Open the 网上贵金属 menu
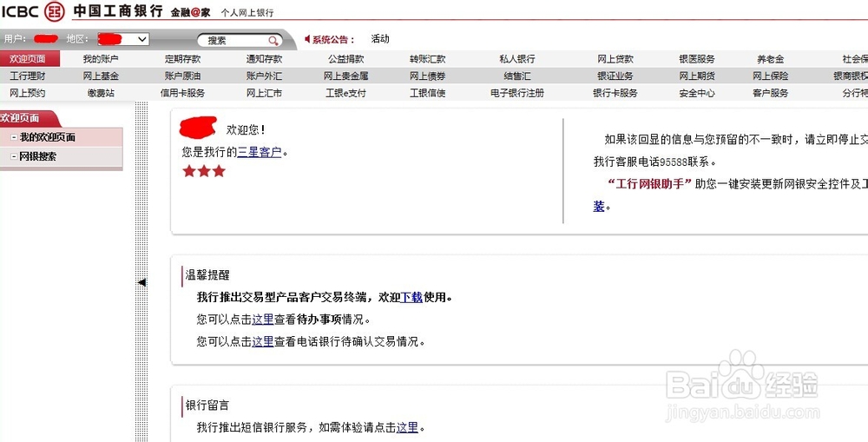 [x=345, y=76]
